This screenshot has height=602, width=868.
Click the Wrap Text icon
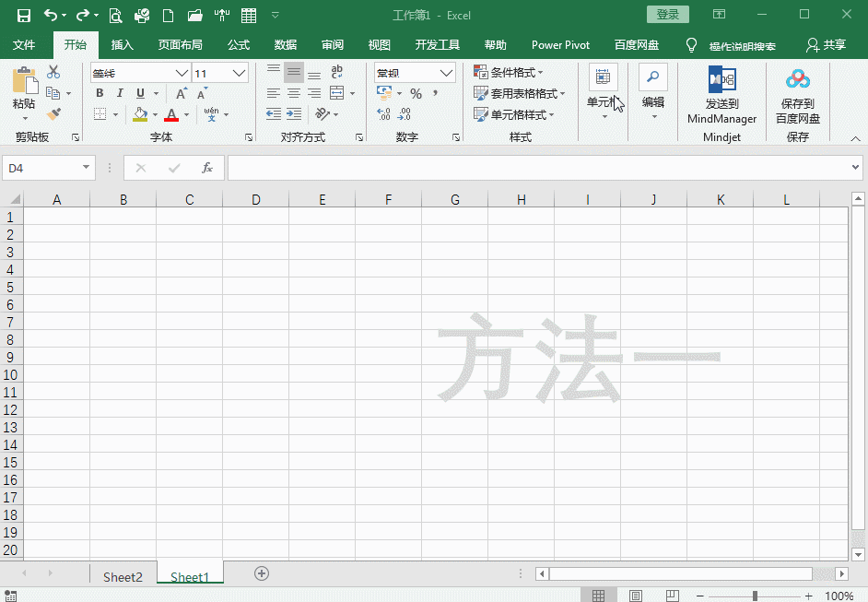[337, 72]
